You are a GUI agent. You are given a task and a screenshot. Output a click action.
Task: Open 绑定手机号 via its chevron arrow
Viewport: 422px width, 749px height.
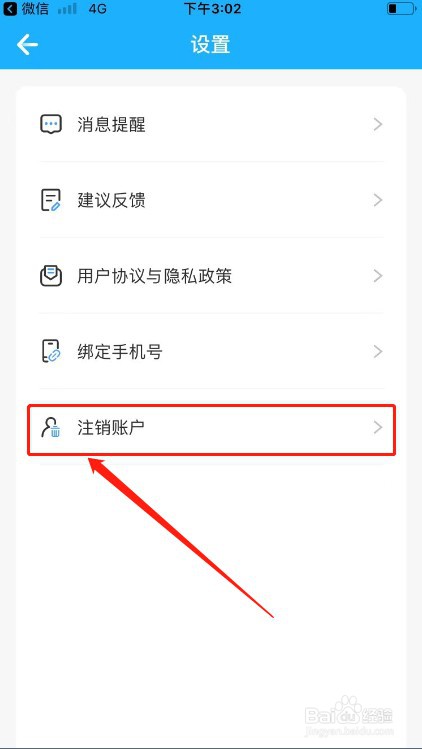378,352
